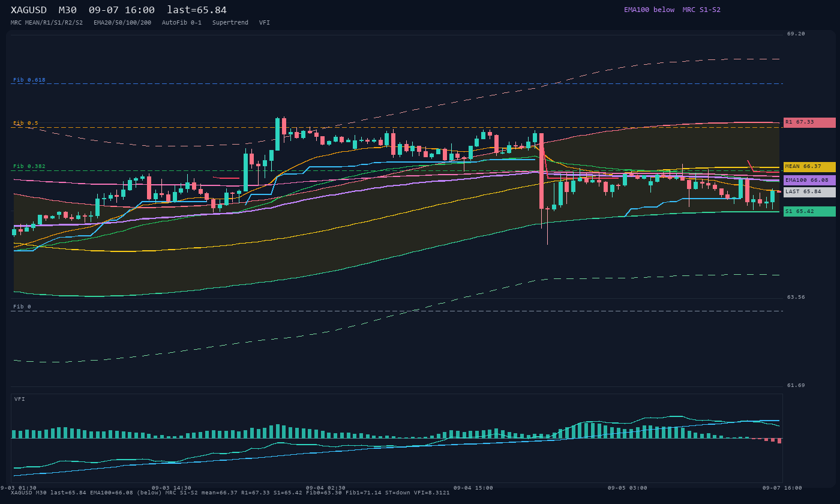Click the VFI legend in the header

[265, 23]
